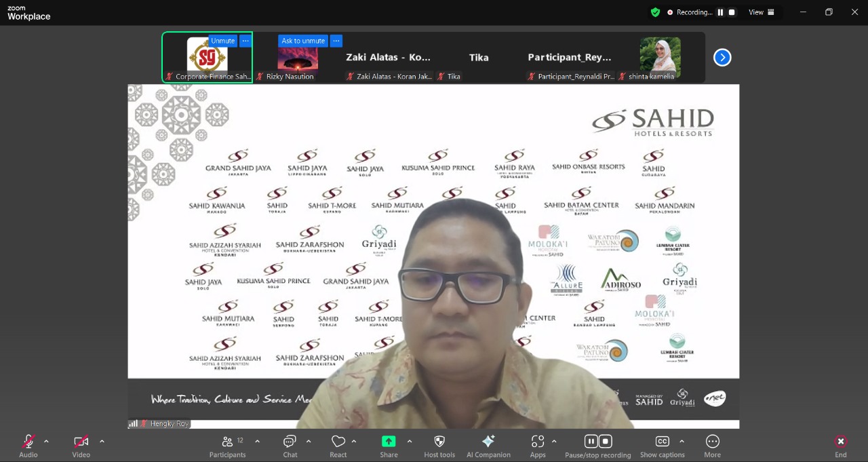Open the Chat panel
Viewport: 868px width, 462px height.
point(290,442)
